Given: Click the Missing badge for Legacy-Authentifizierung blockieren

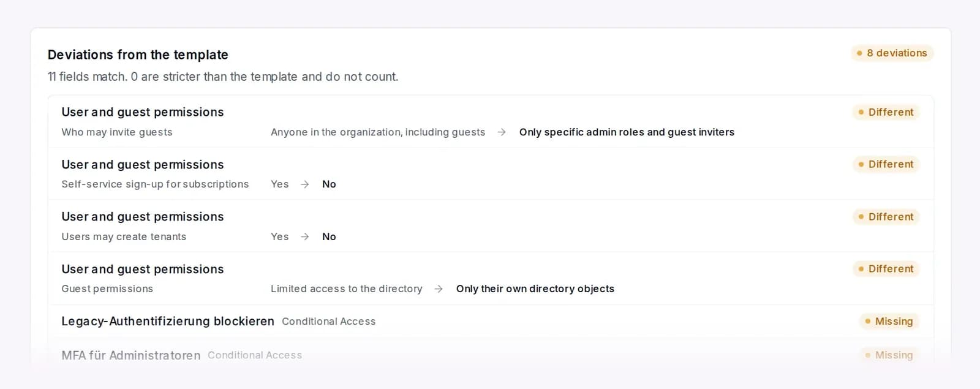Looking at the screenshot, I should pyautogui.click(x=889, y=322).
